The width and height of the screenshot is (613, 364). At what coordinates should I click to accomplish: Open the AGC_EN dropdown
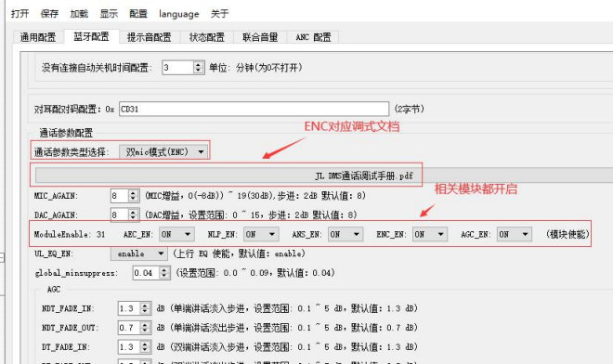coord(515,234)
